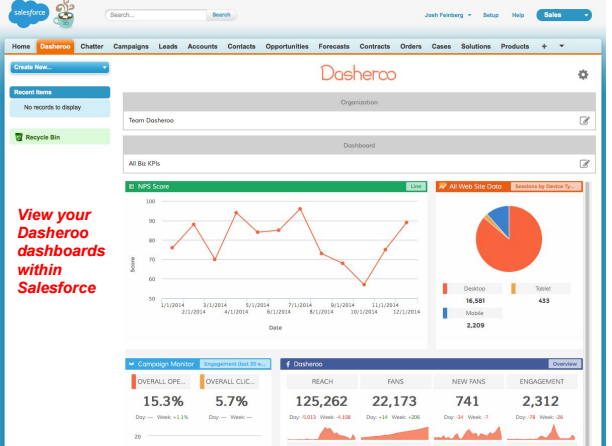Open the Leads tab
Viewport: 612px width, 446px height.
(x=168, y=46)
